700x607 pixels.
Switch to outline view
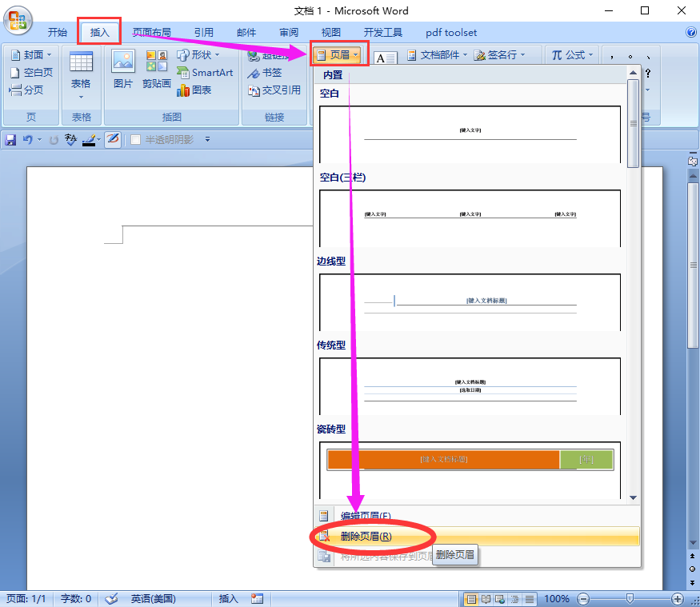514,599
